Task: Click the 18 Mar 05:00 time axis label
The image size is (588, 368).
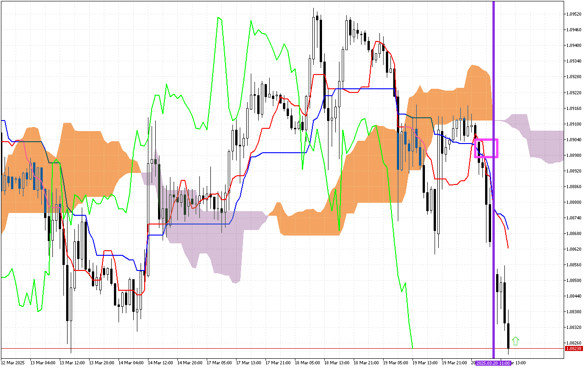Action: [x=307, y=363]
